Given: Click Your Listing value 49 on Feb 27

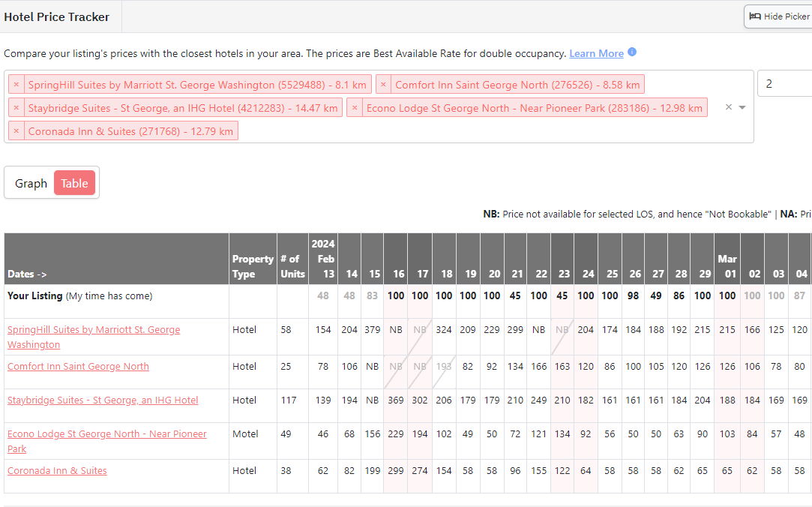Looking at the screenshot, I should (x=655, y=295).
